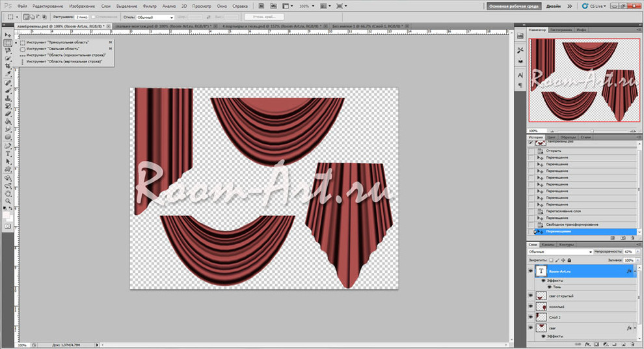This screenshot has height=349, width=644.
Task: Select the Move tool in the toolbox
Action: 8,34
